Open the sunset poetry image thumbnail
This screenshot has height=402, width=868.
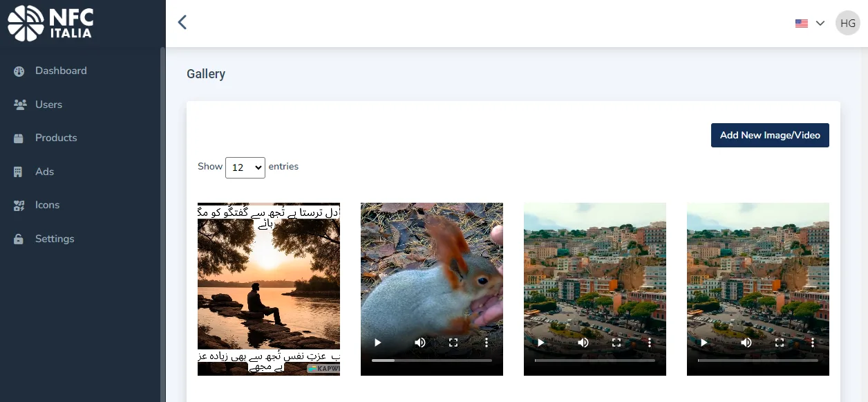click(x=269, y=289)
